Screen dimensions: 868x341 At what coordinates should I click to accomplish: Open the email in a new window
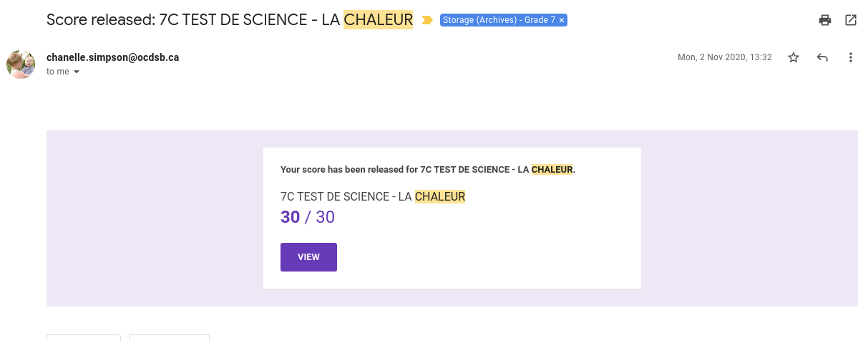851,20
